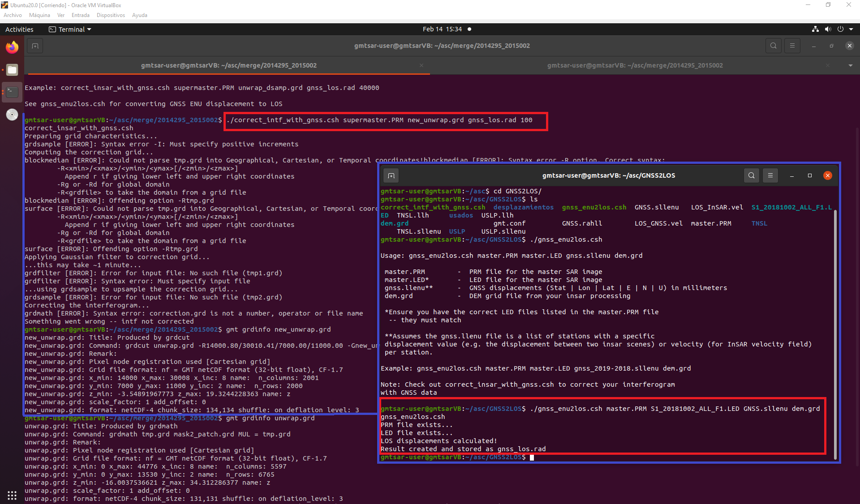Launch Firefox from the dock
Viewport: 860px width, 504px height.
click(12, 47)
